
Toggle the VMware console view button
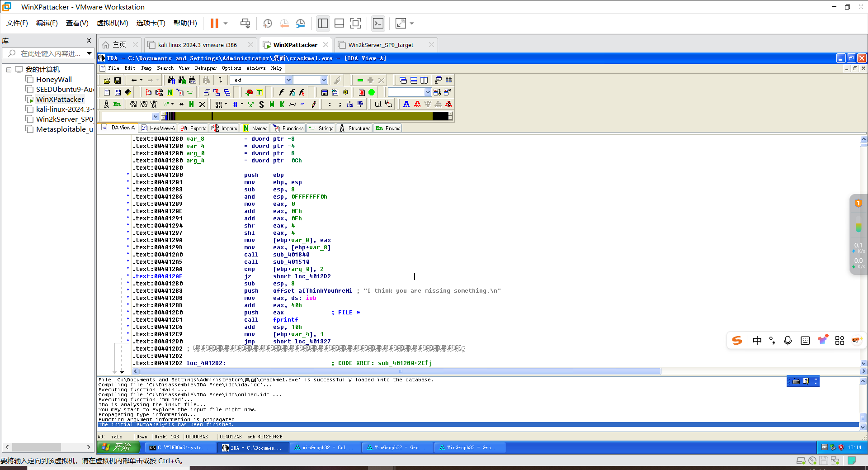378,24
